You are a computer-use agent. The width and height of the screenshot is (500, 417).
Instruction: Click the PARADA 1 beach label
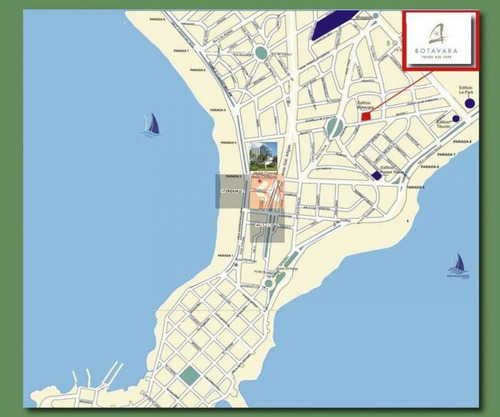pos(225,255)
